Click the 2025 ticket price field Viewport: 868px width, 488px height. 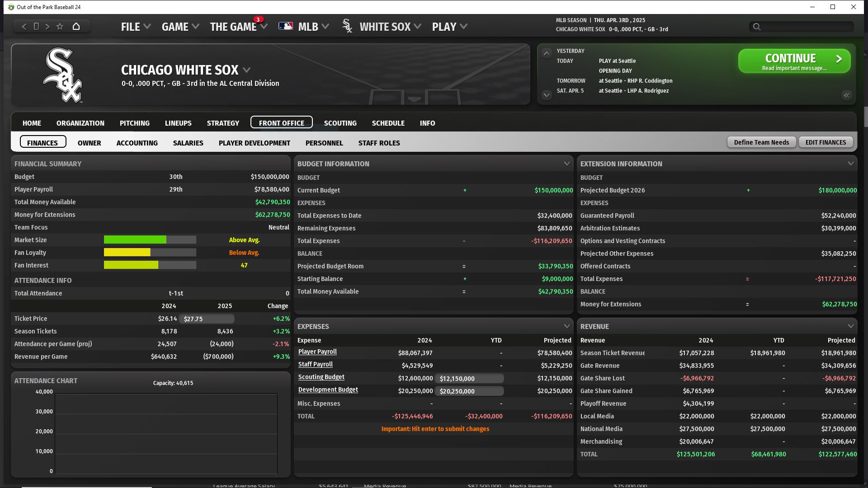click(x=207, y=319)
